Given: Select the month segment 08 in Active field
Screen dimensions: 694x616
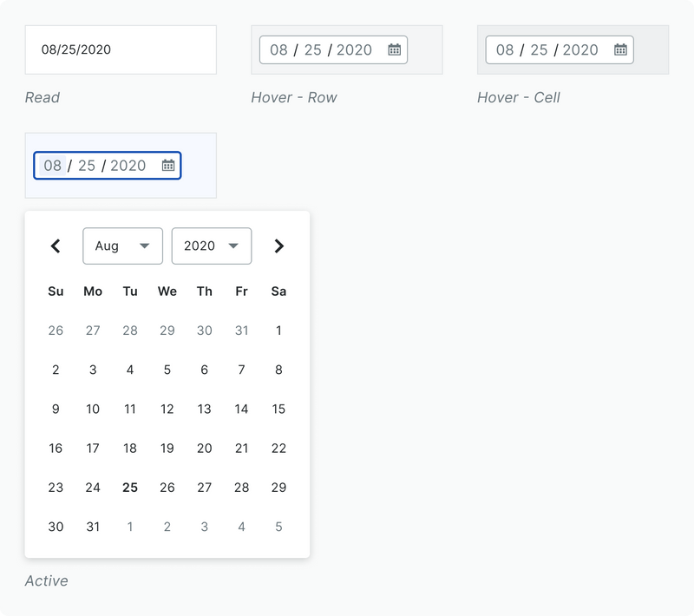Looking at the screenshot, I should (53, 165).
